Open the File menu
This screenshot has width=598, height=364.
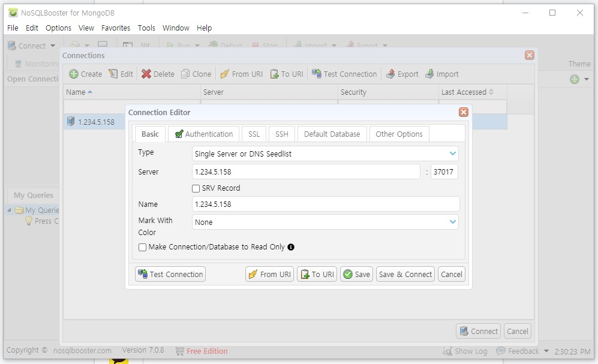click(13, 28)
